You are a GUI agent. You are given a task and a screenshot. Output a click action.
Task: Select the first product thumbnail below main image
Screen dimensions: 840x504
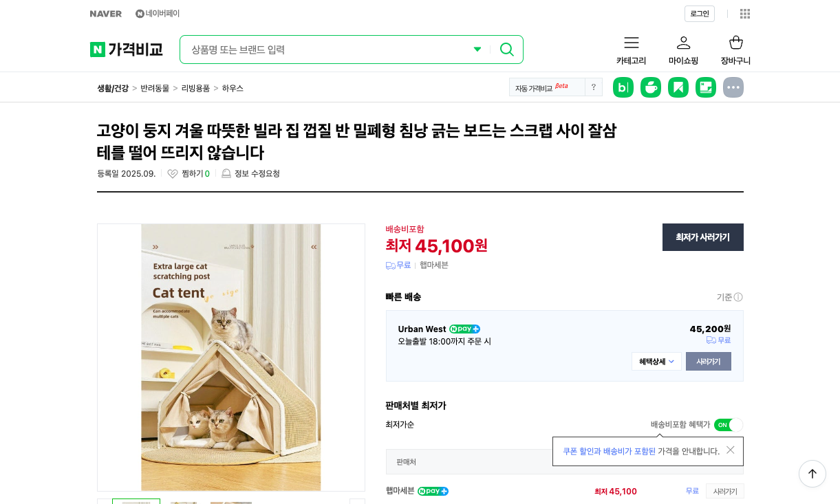click(136, 503)
